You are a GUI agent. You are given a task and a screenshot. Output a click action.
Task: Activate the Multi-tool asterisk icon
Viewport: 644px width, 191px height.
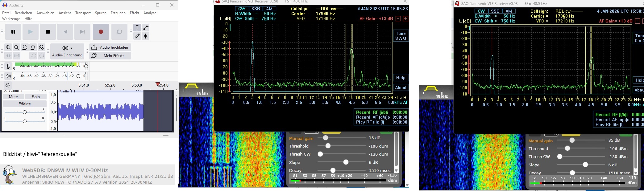tap(145, 36)
